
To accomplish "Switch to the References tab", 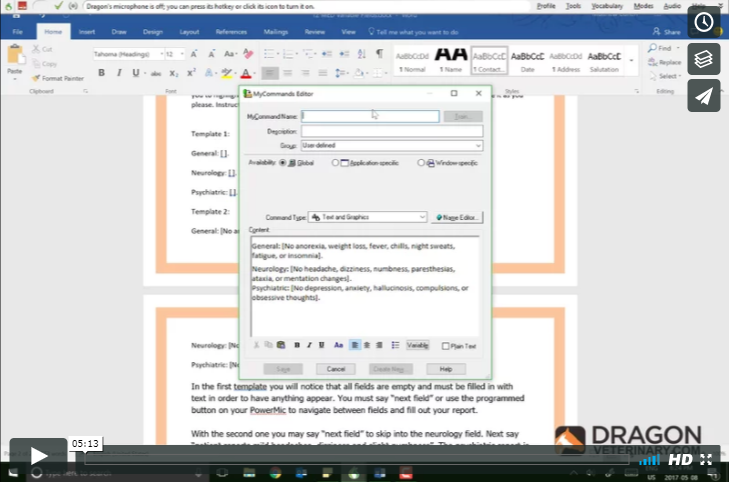I will pos(231,32).
